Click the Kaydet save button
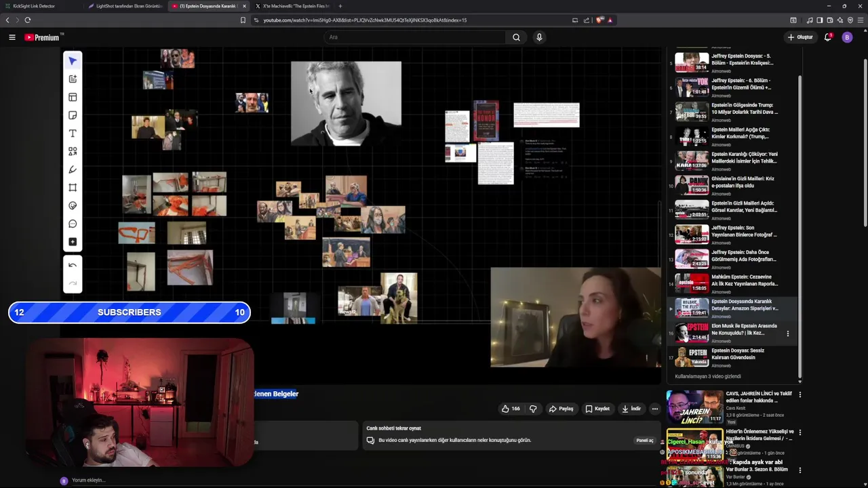 [597, 409]
